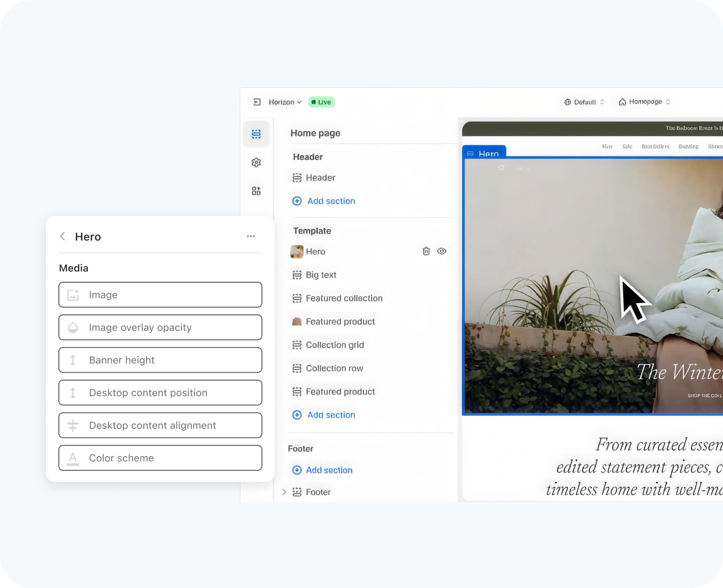Screen dimensions: 723x588
Task: Select the Collection grid section
Action: pos(328,345)
